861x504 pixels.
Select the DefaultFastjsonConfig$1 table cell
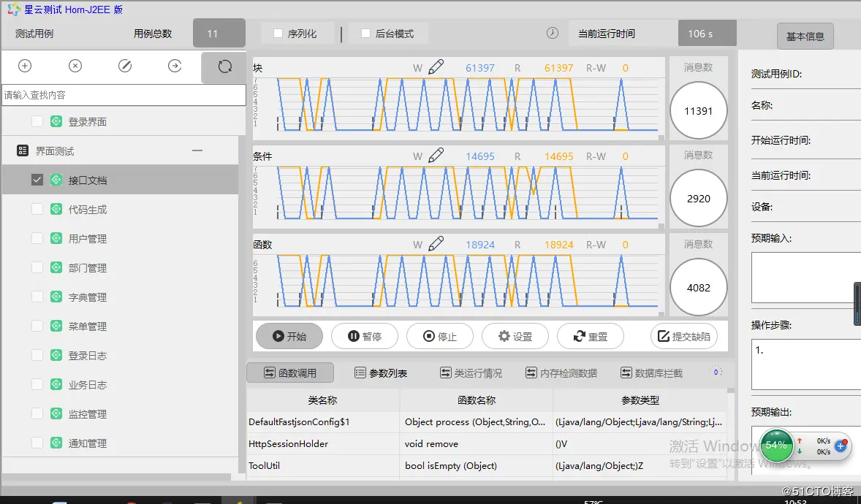(322, 421)
